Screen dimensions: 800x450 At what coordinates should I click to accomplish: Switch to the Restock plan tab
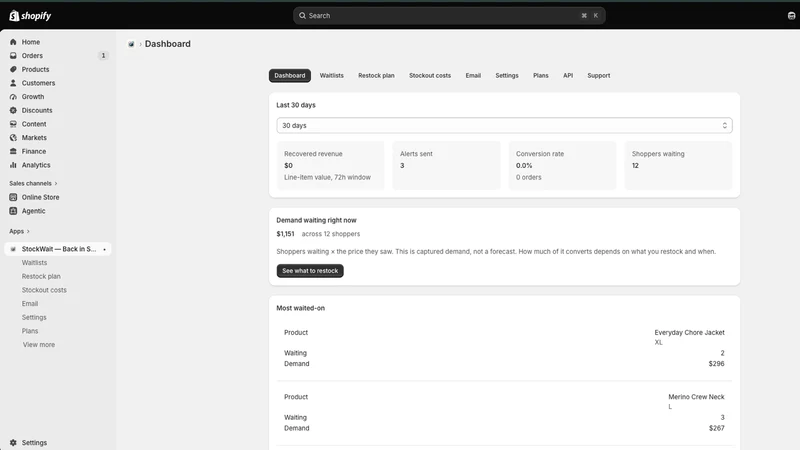click(376, 76)
